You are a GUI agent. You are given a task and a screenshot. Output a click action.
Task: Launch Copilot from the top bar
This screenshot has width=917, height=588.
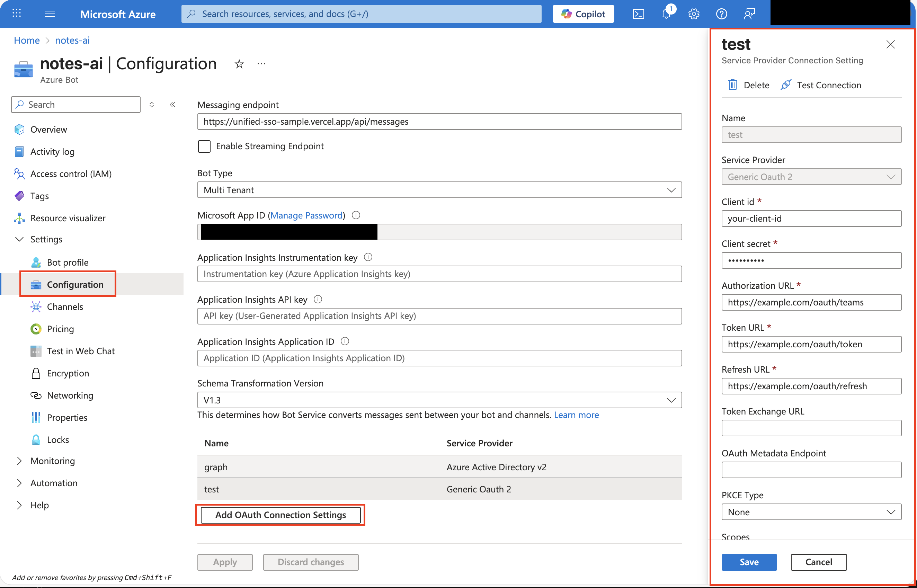(x=582, y=14)
